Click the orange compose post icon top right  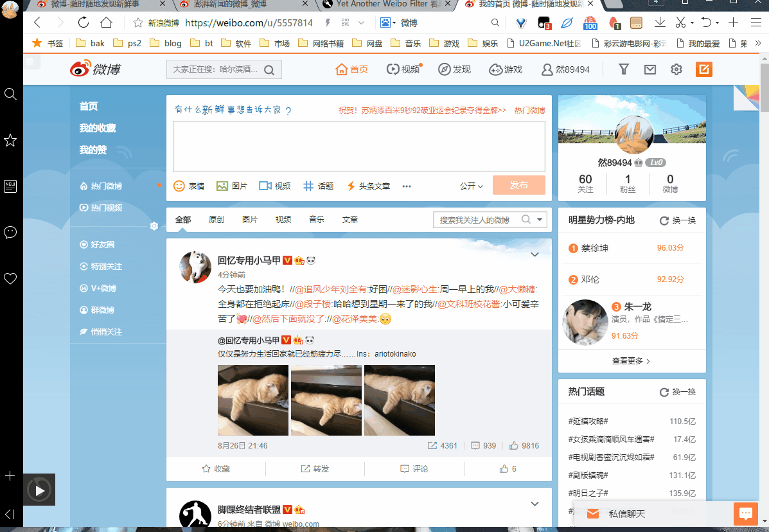click(x=704, y=69)
